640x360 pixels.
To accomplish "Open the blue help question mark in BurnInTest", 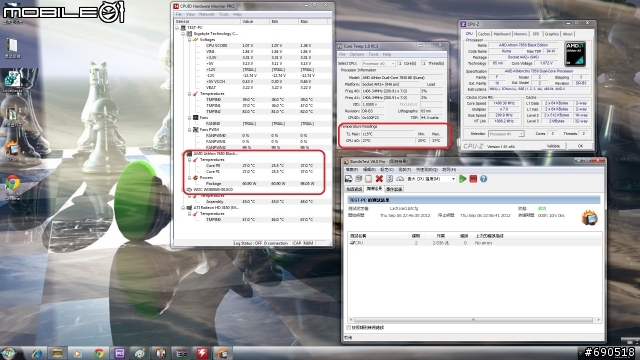I will coord(484,179).
